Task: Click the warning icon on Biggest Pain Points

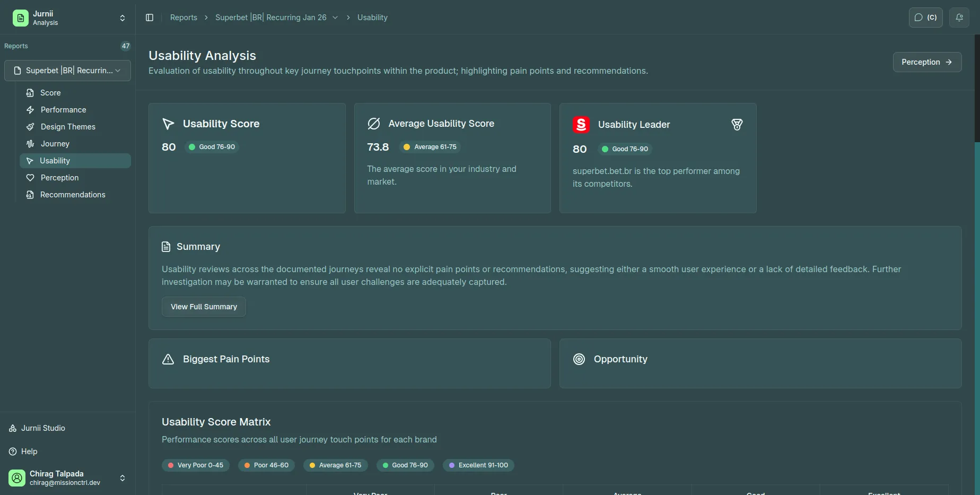Action: (x=168, y=359)
